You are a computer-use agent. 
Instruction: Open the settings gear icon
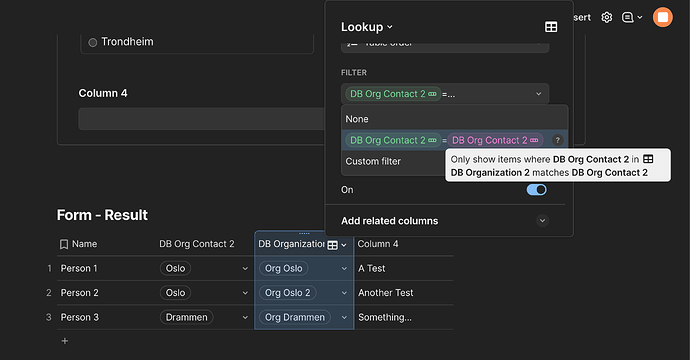[x=607, y=18]
